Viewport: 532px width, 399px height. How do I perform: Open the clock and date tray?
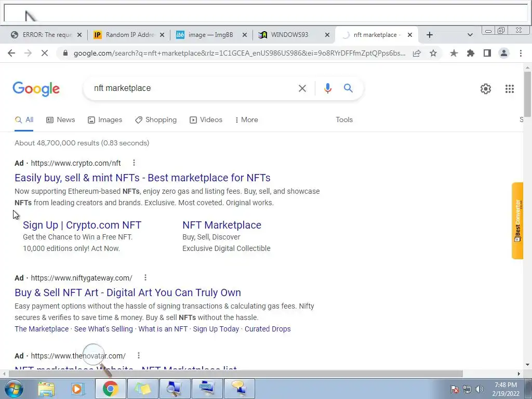click(x=506, y=389)
